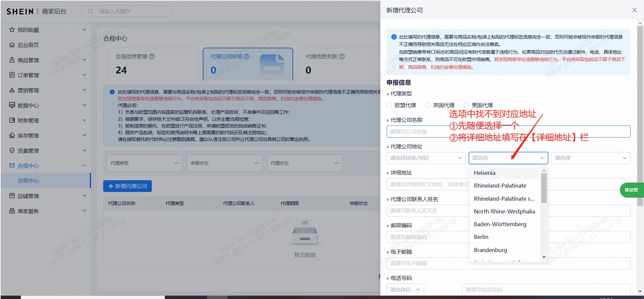
Task: Choose Heisenia from the dropdown list
Action: (x=505, y=173)
